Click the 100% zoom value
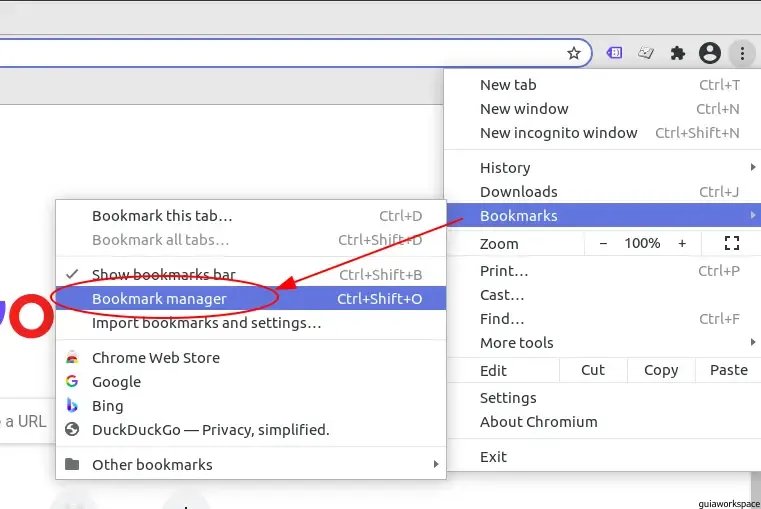 pos(642,243)
